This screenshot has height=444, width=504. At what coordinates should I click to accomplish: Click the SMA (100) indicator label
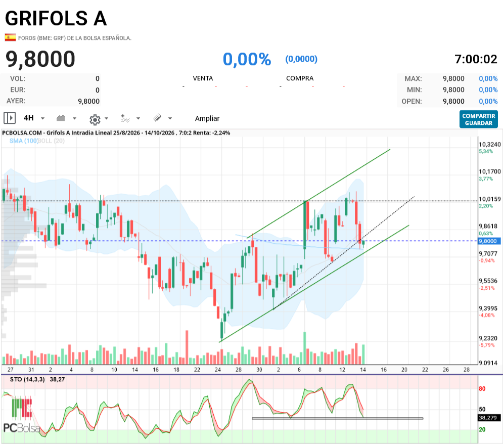24,141
